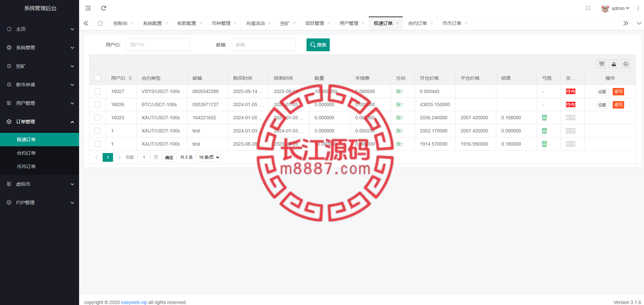The image size is (644, 305).
Task: Go to the next page arrow in pagination
Action: (x=119, y=157)
